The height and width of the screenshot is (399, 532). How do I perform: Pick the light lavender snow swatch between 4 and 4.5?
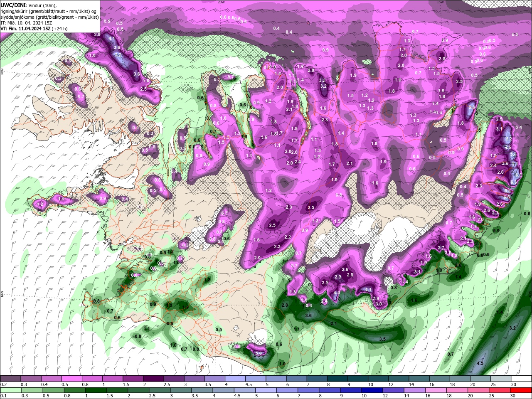[x=234, y=379]
